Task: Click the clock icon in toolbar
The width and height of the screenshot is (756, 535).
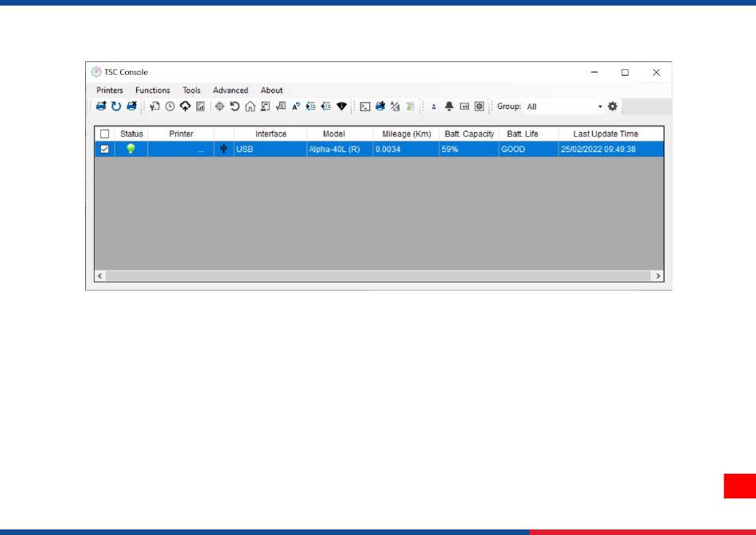Action: click(x=170, y=106)
